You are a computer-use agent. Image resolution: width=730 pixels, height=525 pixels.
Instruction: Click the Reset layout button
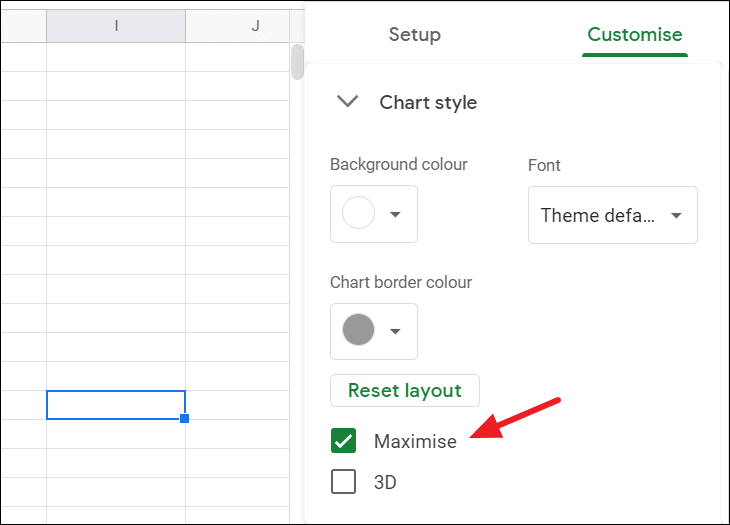(x=404, y=390)
